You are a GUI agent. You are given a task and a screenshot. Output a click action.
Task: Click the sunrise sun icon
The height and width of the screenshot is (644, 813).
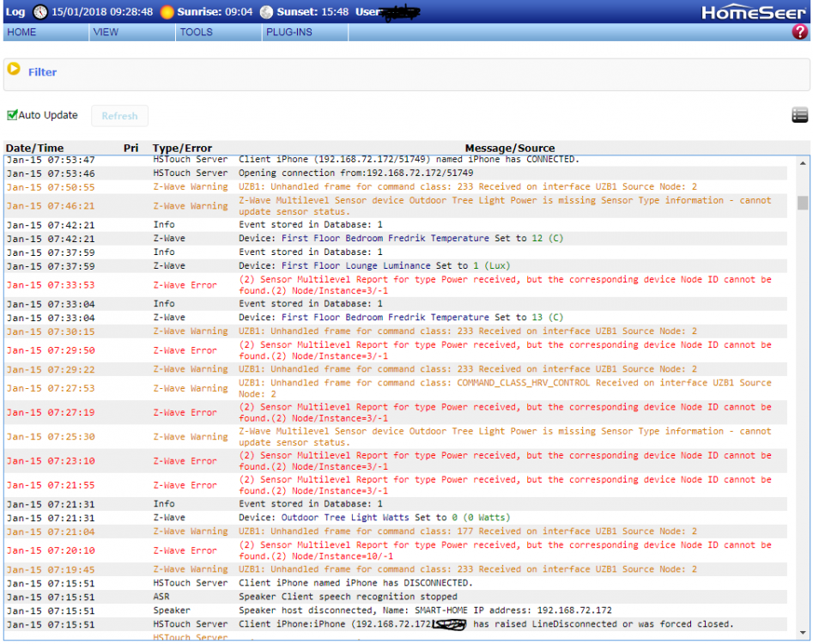click(x=167, y=12)
